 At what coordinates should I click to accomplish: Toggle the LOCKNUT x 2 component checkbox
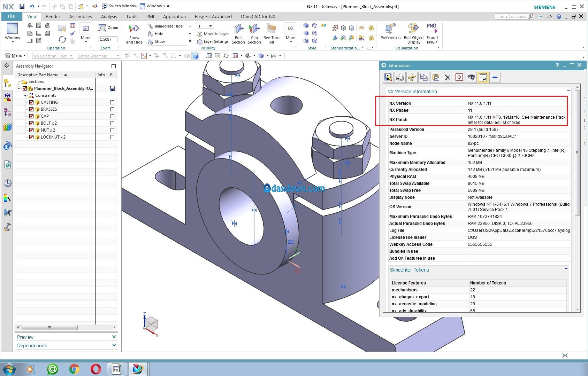(x=31, y=137)
